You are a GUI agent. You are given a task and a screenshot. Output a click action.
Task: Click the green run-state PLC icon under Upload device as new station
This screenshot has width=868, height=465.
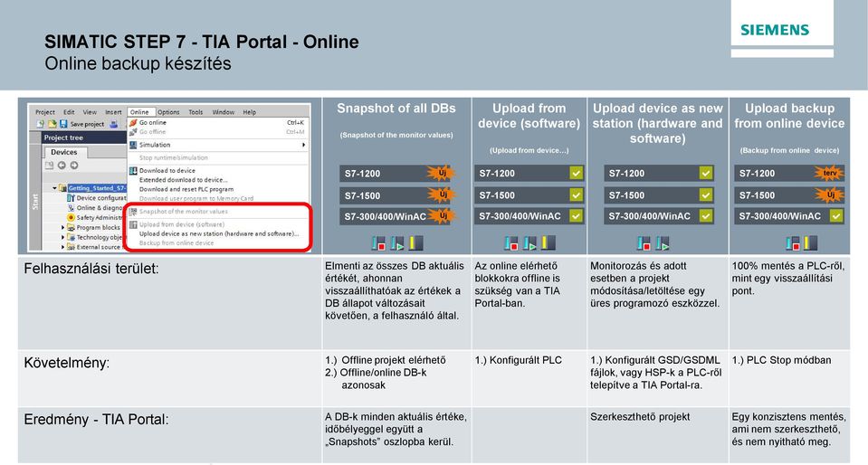point(663,242)
